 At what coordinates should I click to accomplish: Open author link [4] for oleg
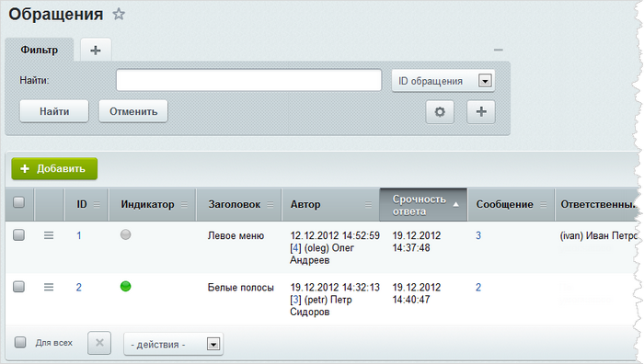coord(295,248)
